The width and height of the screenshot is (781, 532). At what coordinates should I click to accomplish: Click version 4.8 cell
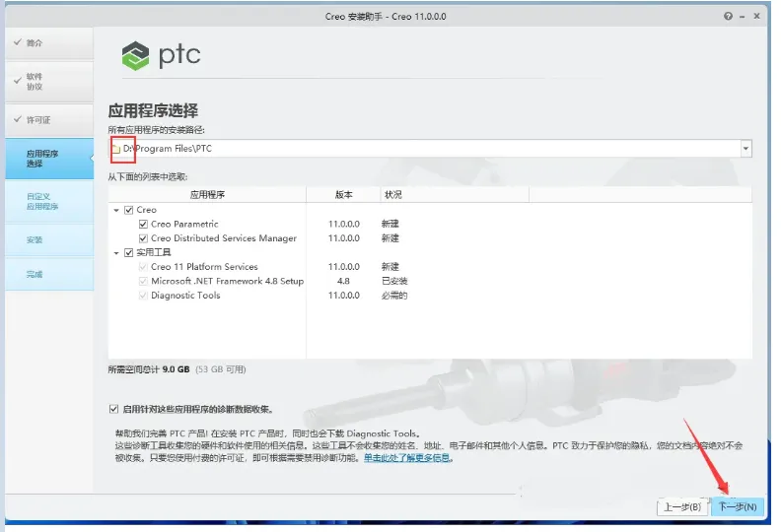click(343, 281)
